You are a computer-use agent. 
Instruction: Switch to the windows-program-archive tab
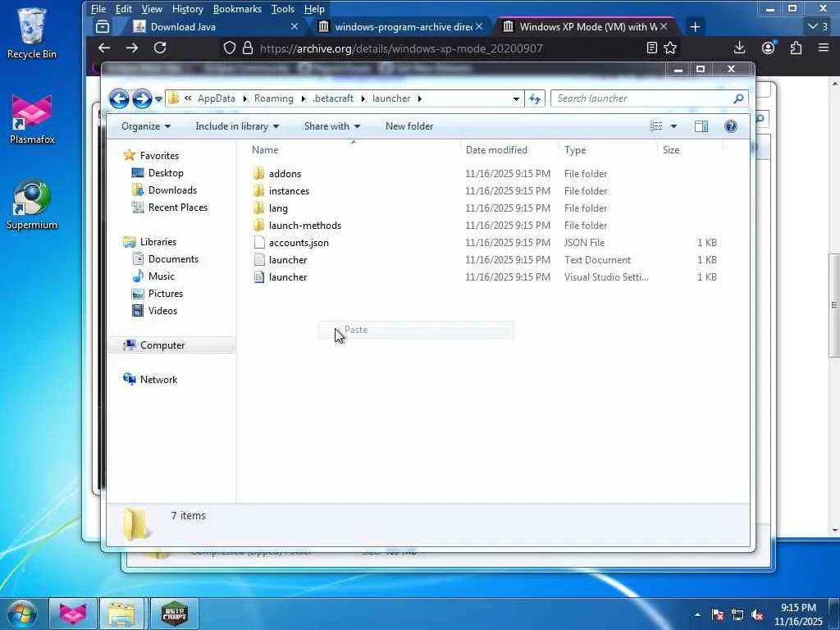coord(400,27)
